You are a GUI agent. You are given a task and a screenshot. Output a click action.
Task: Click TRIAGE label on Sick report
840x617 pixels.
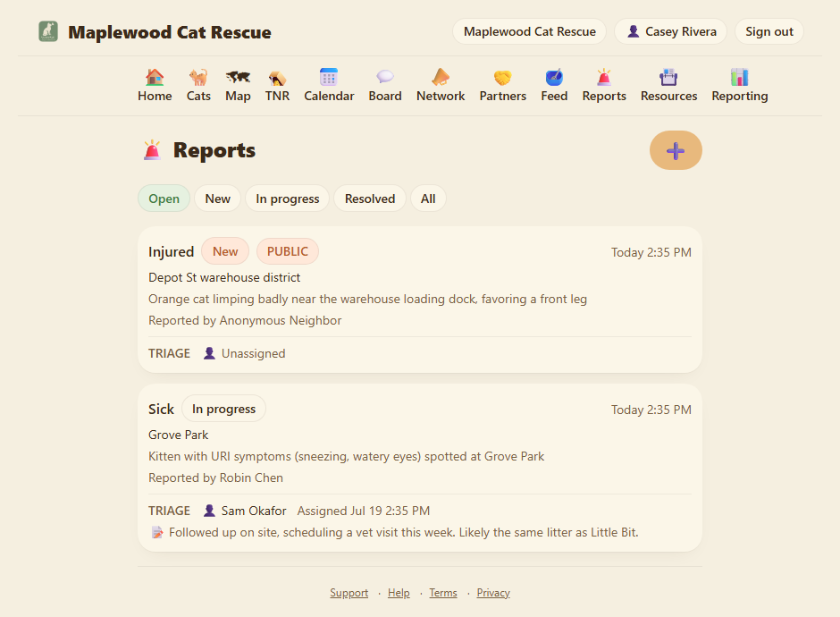(x=169, y=511)
